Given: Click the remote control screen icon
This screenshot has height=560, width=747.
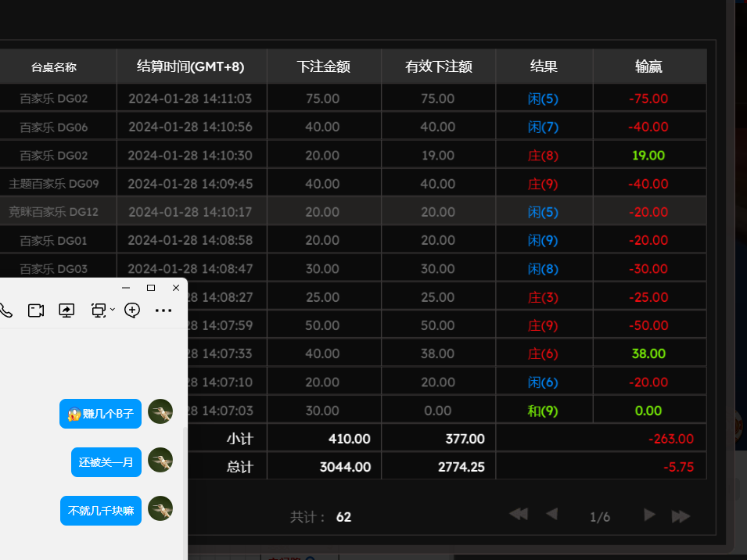Looking at the screenshot, I should [98, 311].
